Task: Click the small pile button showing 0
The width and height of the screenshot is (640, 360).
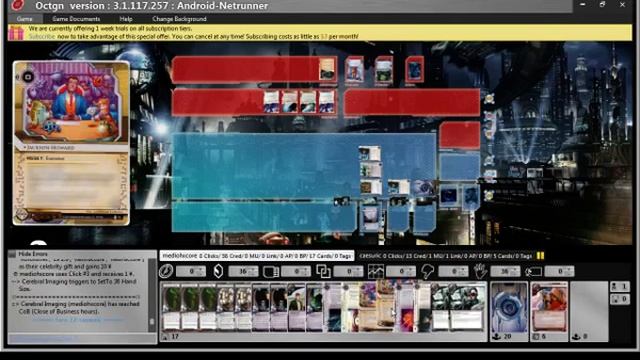Action: [x=620, y=299]
